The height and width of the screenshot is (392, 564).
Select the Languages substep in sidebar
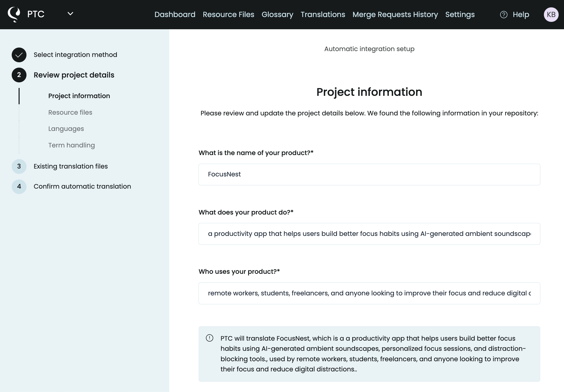tap(66, 129)
